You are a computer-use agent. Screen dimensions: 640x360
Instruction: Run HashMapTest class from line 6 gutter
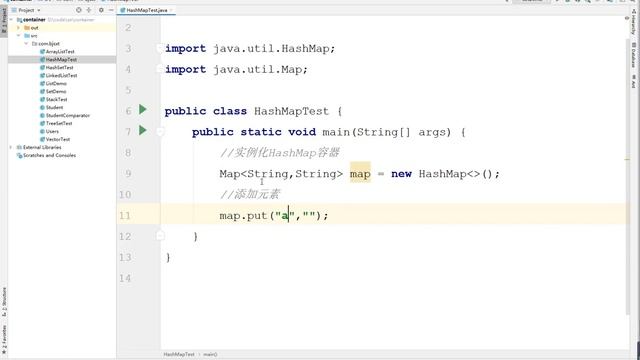click(142, 109)
